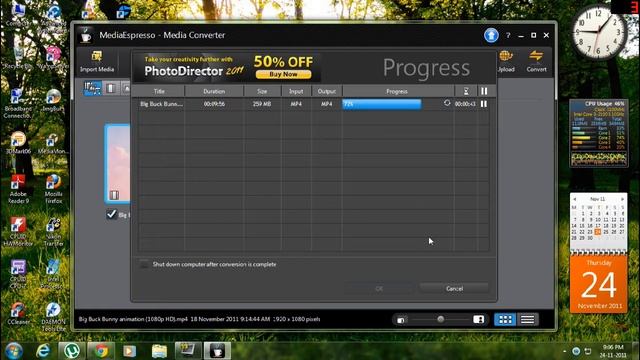Toggle the Big Buck Bunny thumbnail checkbox
Screen dimensions: 640x360
(111, 214)
